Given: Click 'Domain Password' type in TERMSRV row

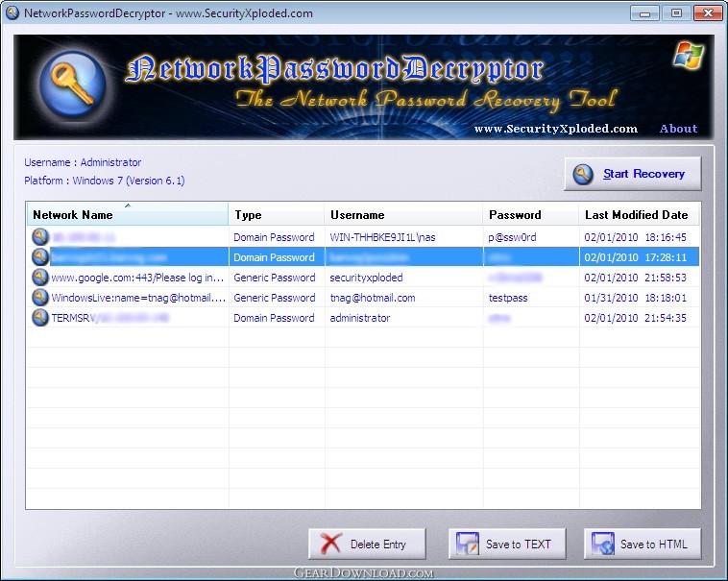Looking at the screenshot, I should (x=274, y=318).
